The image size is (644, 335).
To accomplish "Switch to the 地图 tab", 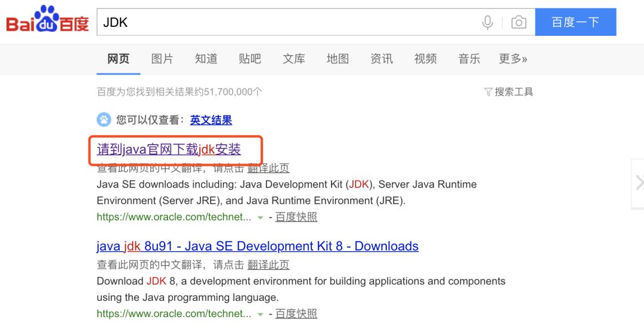I will click(x=338, y=59).
